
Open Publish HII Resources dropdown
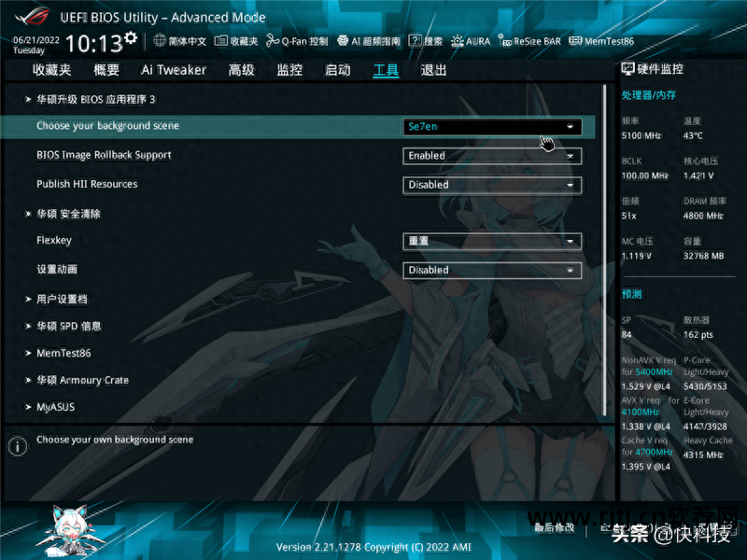[x=492, y=185]
